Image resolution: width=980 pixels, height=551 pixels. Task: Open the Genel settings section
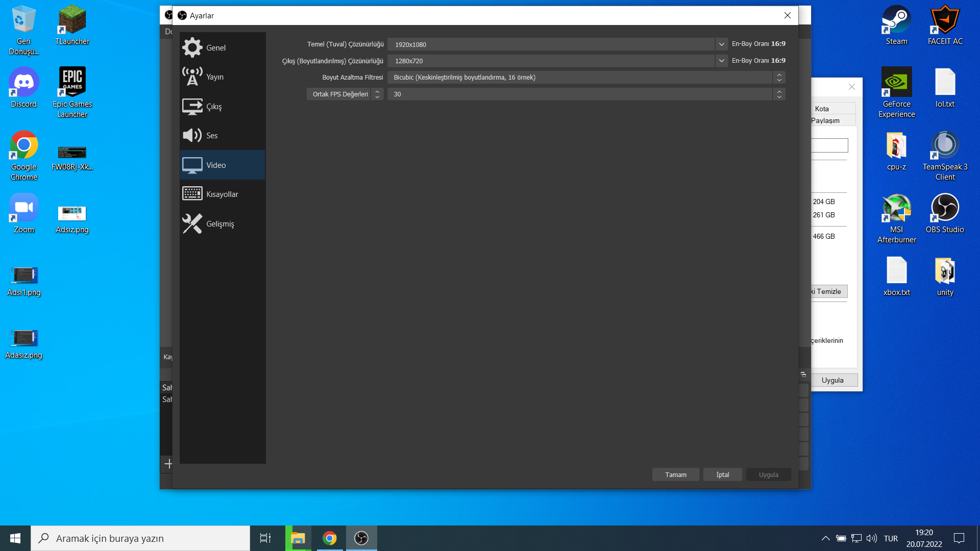pos(215,48)
